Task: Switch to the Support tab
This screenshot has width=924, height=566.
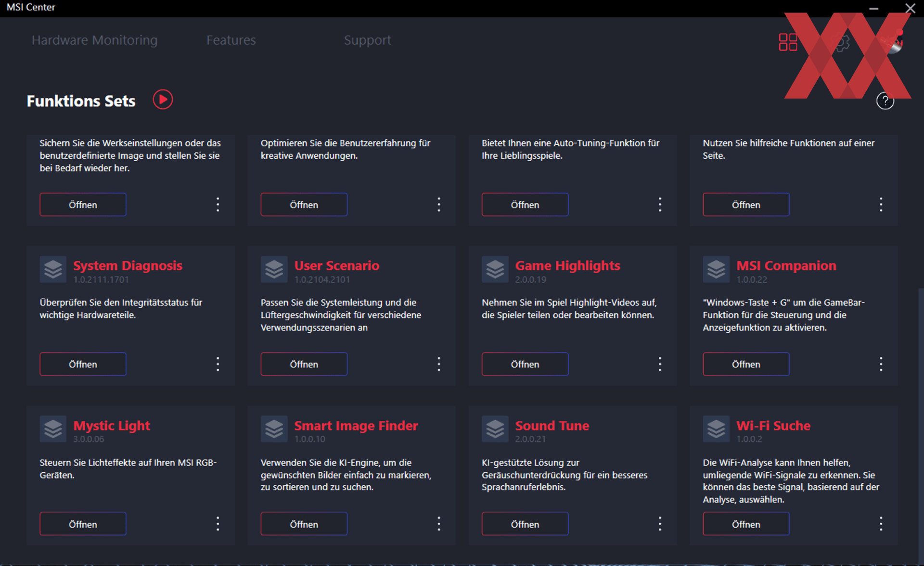Action: [x=367, y=40]
